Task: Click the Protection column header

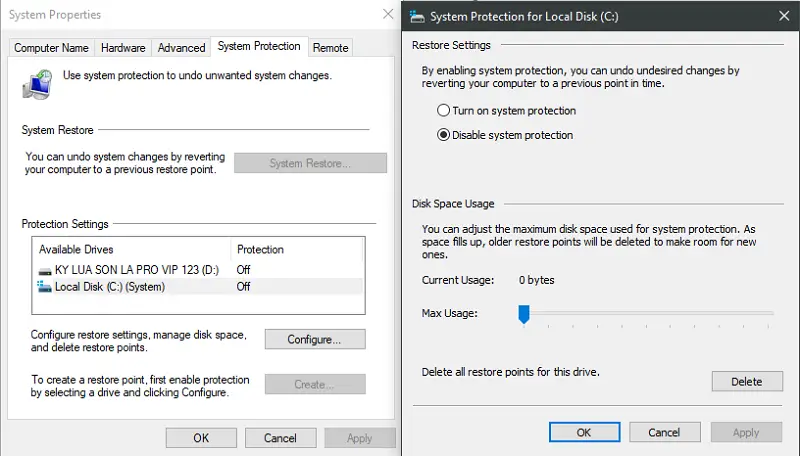Action: point(260,249)
